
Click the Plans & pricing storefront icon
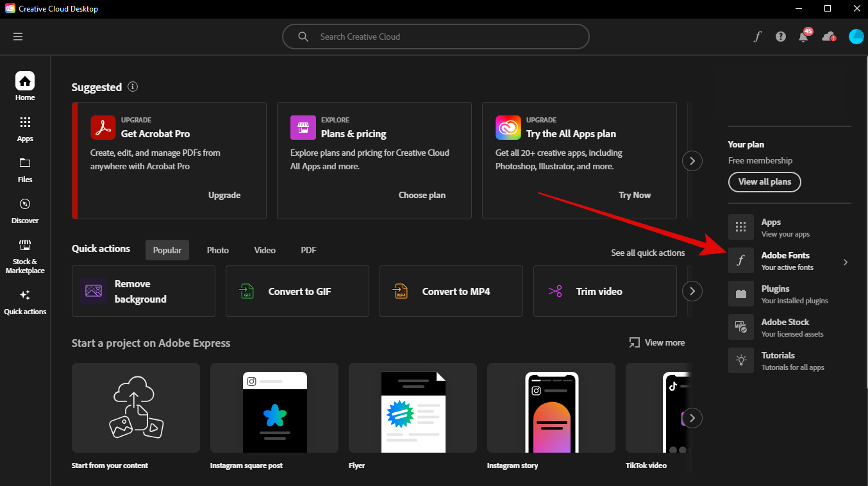point(303,128)
